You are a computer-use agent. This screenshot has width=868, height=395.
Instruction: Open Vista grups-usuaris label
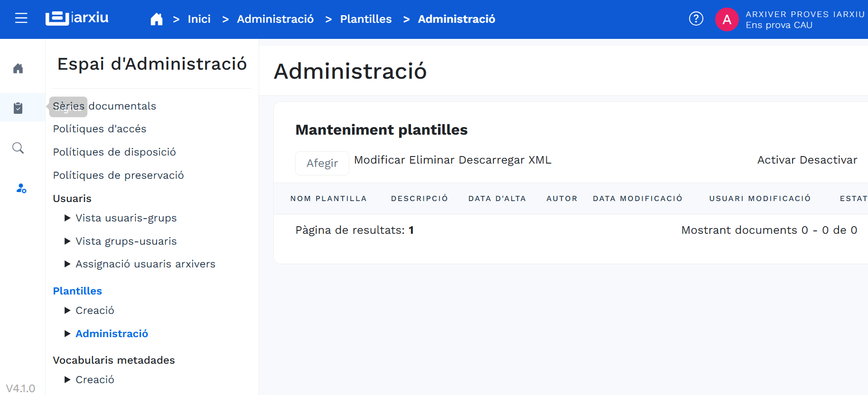[x=126, y=241]
